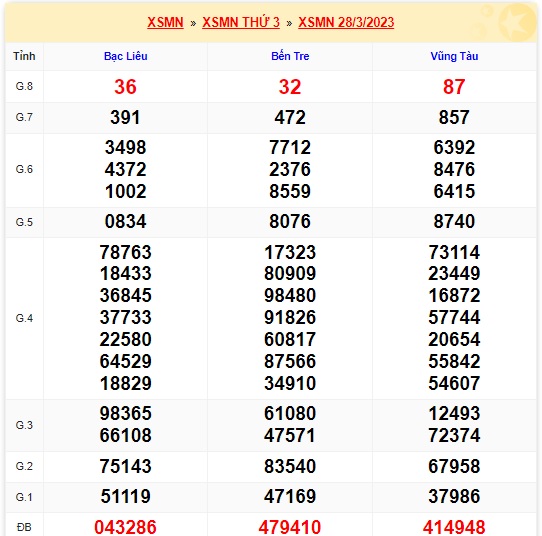542x536 pixels.
Task: Select G.3 number 72374
Action: pyautogui.click(x=454, y=435)
